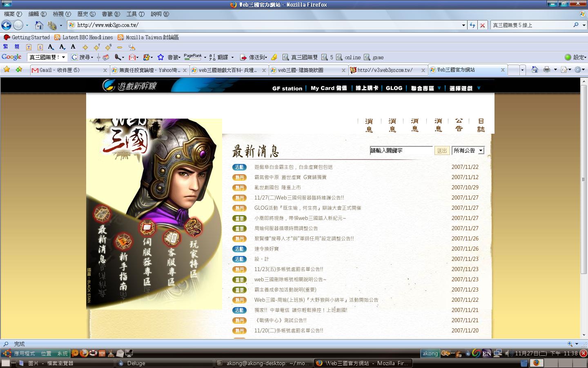This screenshot has height=368, width=588.
Task: Open the Home page icon in navigation bar
Action: (x=39, y=25)
